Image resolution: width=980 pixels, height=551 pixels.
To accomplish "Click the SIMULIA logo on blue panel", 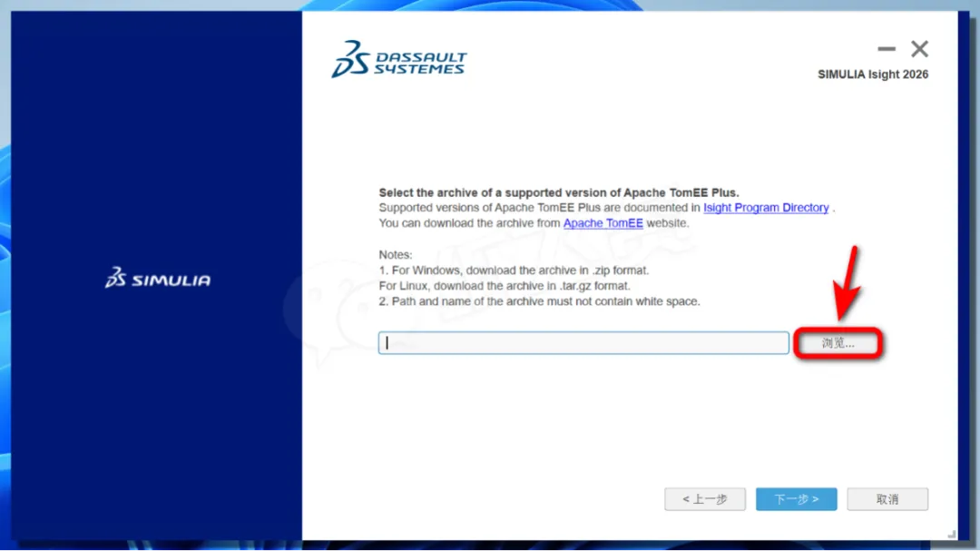I will coord(158,278).
